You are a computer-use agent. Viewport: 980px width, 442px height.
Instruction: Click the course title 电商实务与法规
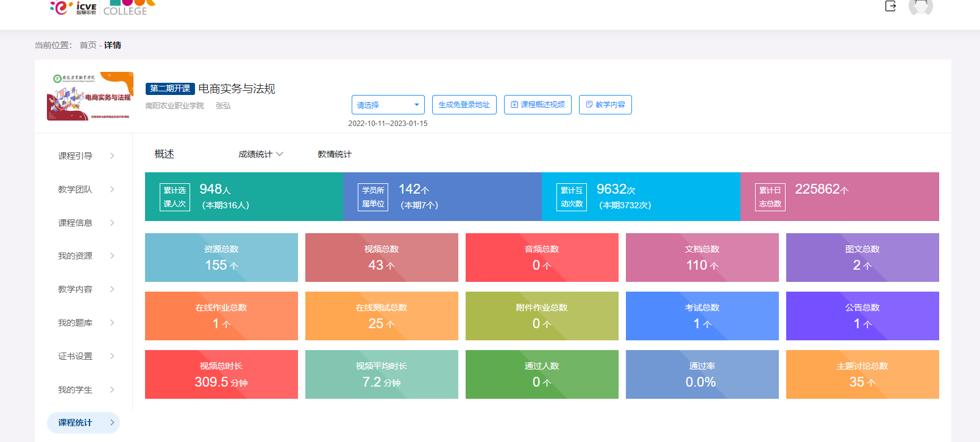237,89
